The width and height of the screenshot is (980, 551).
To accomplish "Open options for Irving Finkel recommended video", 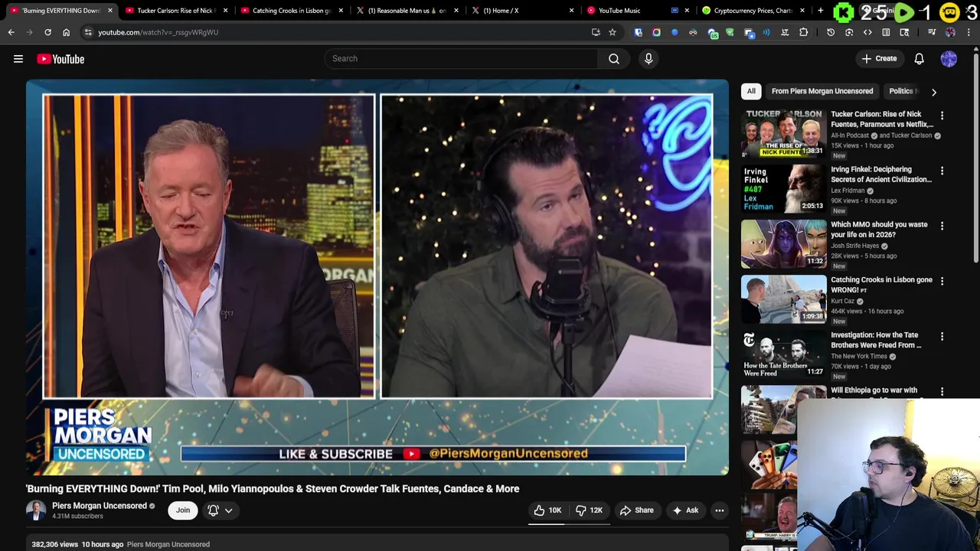I will coord(942,171).
